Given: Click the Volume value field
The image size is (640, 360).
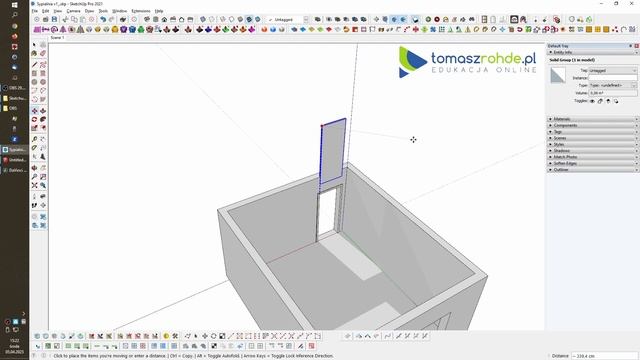Looking at the screenshot, I should (612, 93).
